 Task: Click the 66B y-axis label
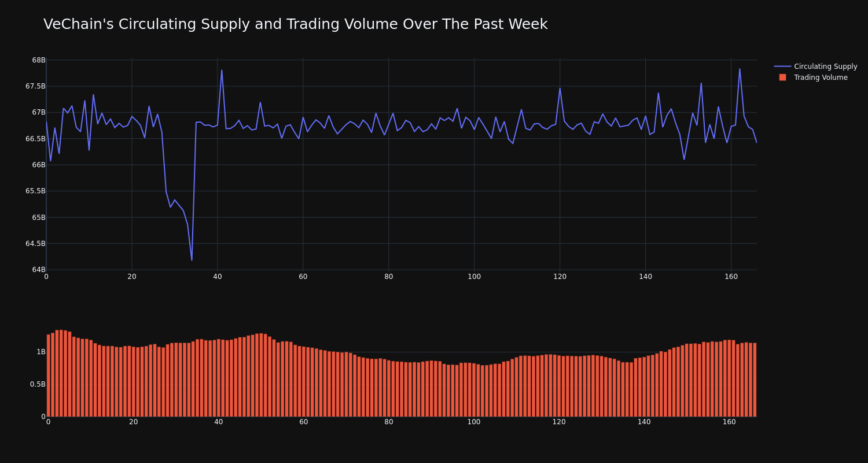click(x=39, y=165)
